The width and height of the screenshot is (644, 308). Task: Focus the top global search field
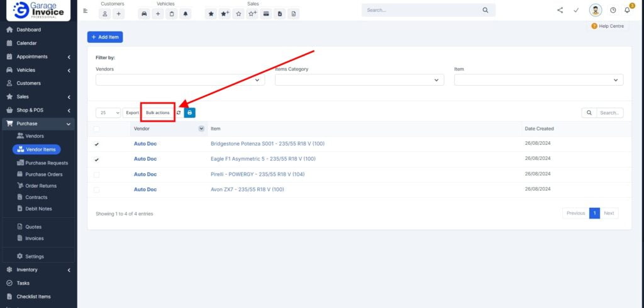422,10
